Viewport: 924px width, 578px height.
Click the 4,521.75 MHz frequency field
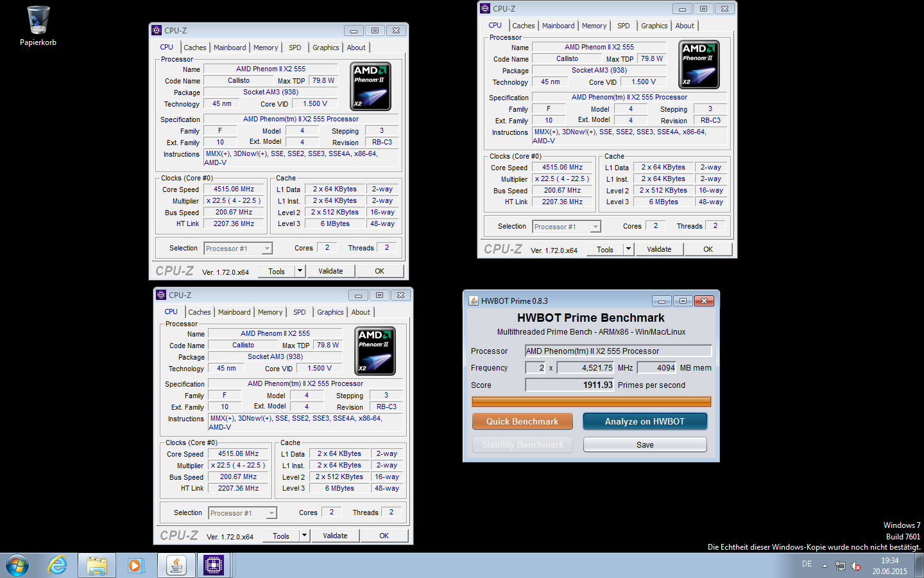[585, 367]
